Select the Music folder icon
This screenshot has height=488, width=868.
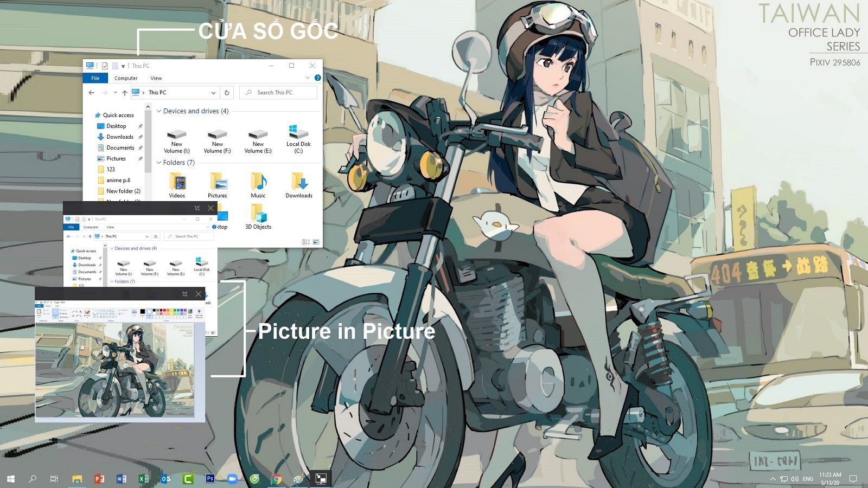point(258,185)
